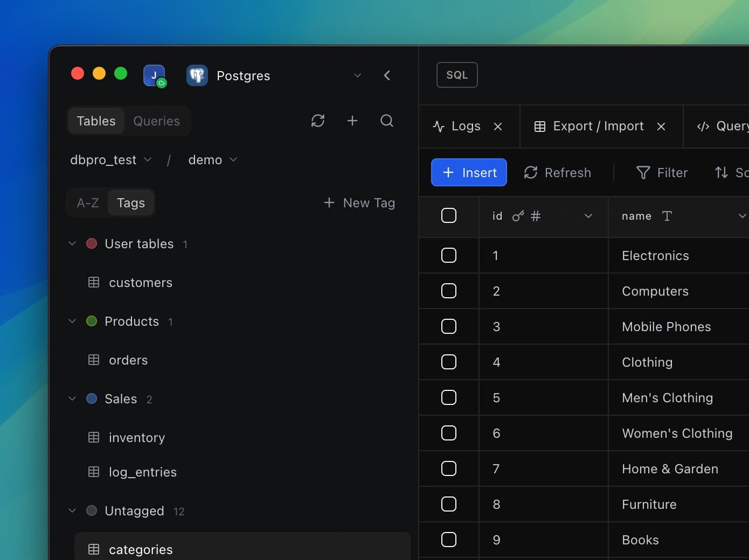Image resolution: width=749 pixels, height=560 pixels.
Task: Open the sidebar search magnifier icon
Action: [x=387, y=121]
